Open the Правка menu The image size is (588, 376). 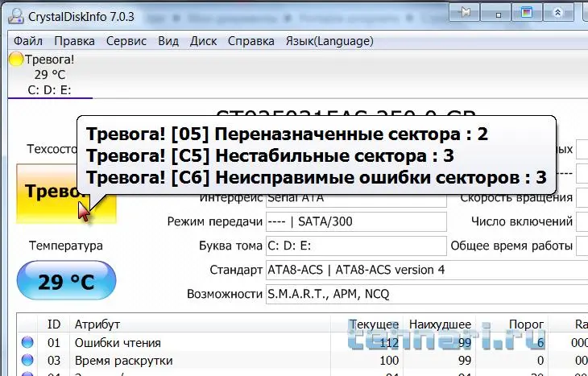(x=74, y=41)
